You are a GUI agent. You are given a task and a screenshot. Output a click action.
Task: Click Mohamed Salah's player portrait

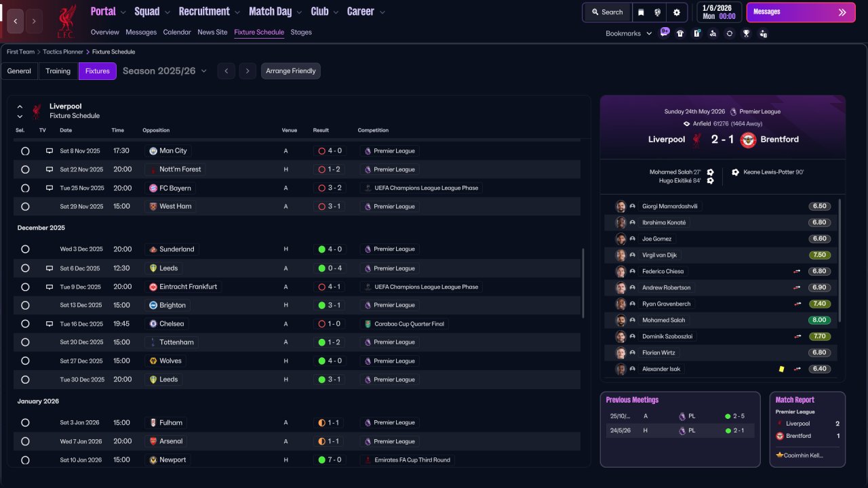point(620,321)
